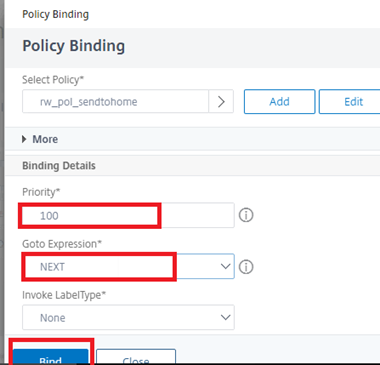
Task: Click the Bind button
Action: click(x=51, y=357)
